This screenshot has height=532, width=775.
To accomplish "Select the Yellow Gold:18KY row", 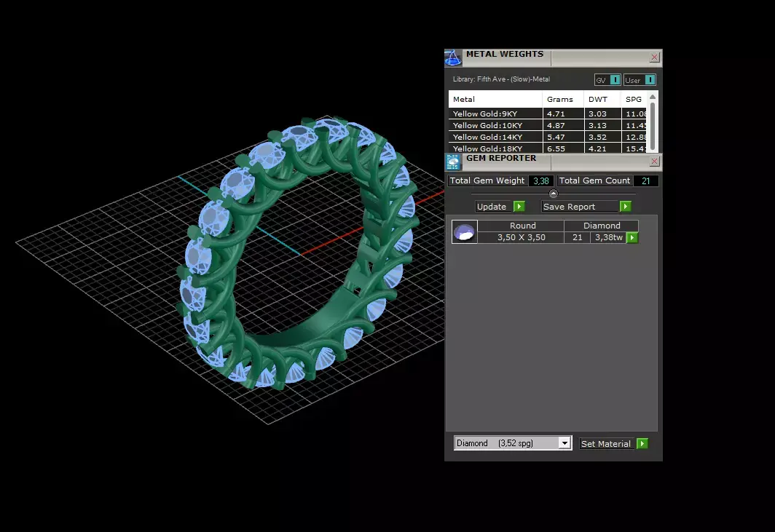I will coord(548,148).
